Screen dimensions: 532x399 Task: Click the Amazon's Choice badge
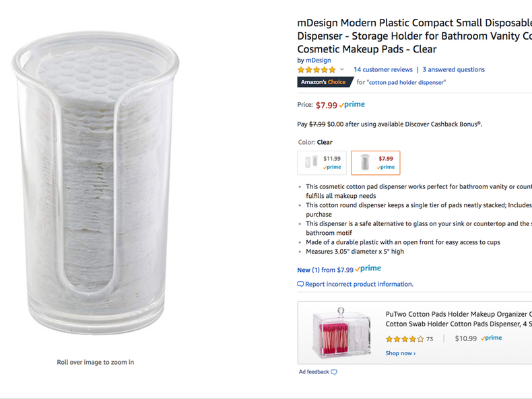325,82
